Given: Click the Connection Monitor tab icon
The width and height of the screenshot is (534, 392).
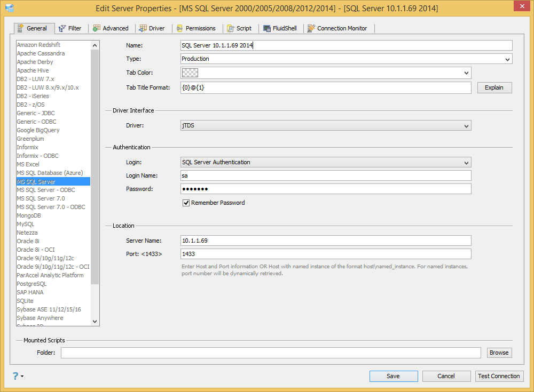Looking at the screenshot, I should point(311,28).
